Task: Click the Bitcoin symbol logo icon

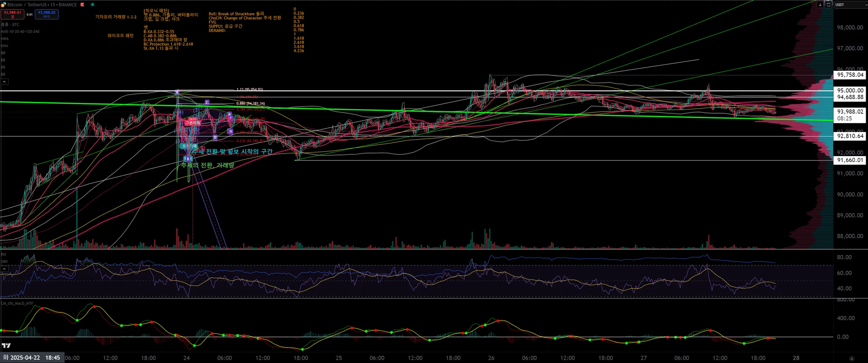Action: (4, 5)
